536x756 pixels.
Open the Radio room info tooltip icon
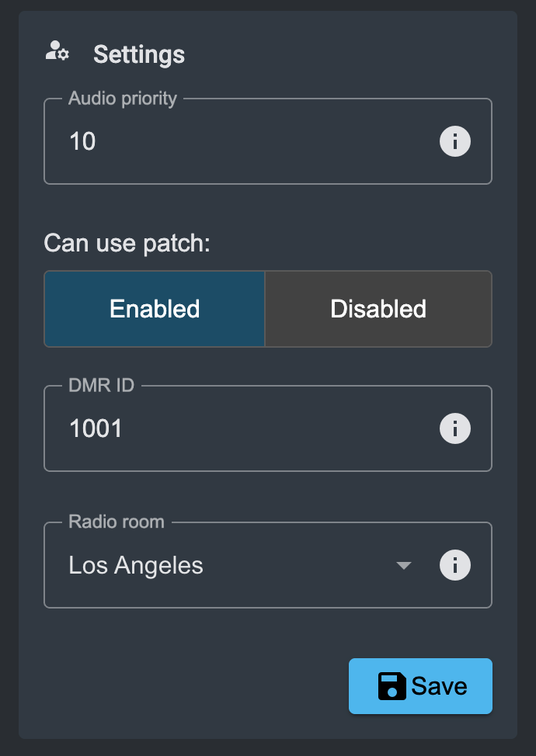point(455,565)
